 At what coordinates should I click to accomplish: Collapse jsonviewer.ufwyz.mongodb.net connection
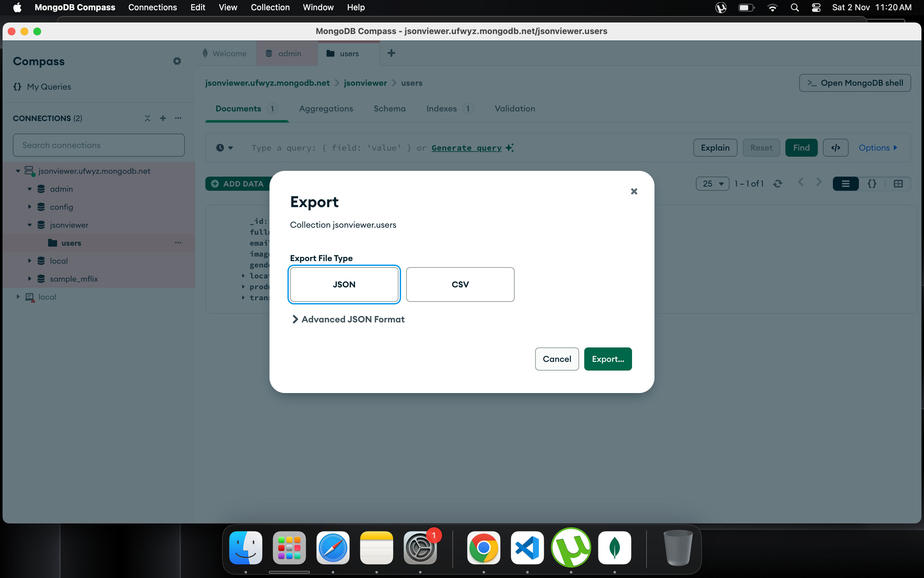tap(18, 171)
